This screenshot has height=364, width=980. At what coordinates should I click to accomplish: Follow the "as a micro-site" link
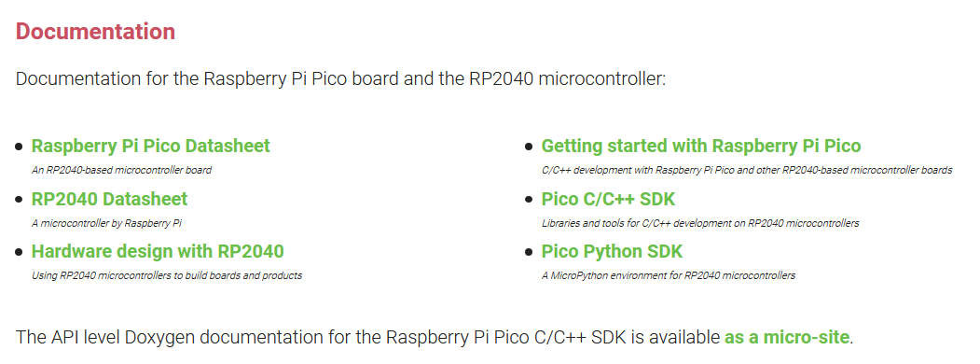(786, 337)
